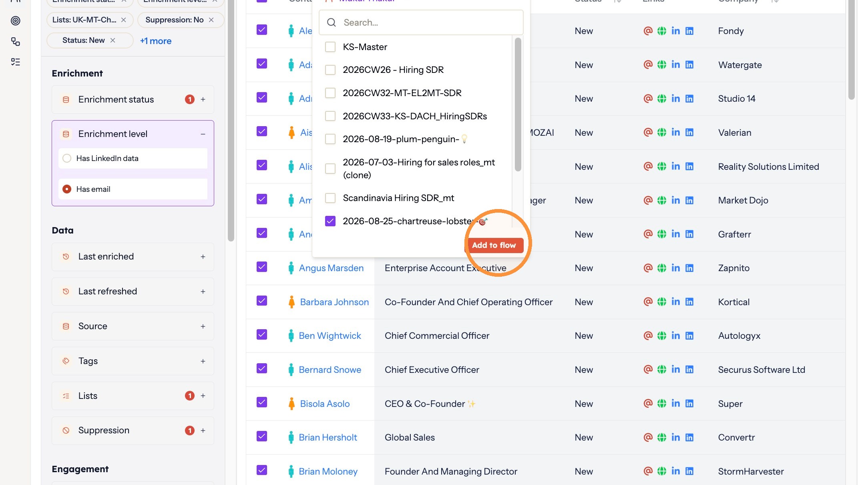Expand the Last refreshed filter
This screenshot has height=485, width=868.
(x=203, y=292)
